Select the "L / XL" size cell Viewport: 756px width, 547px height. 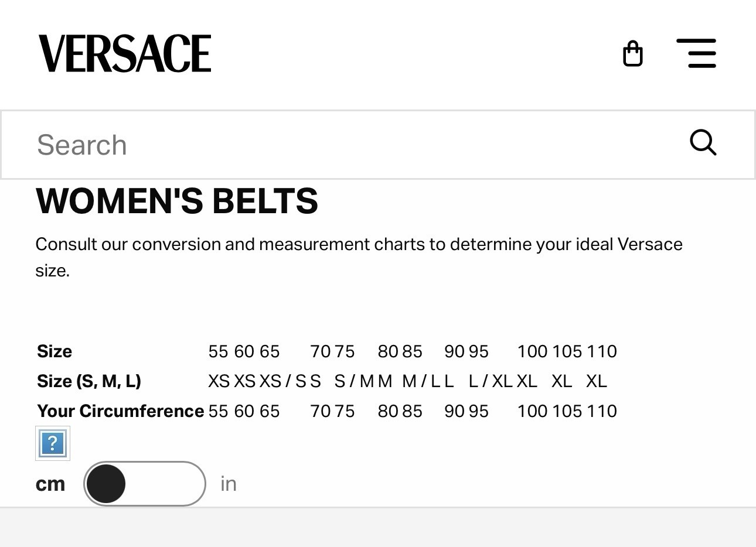[491, 381]
